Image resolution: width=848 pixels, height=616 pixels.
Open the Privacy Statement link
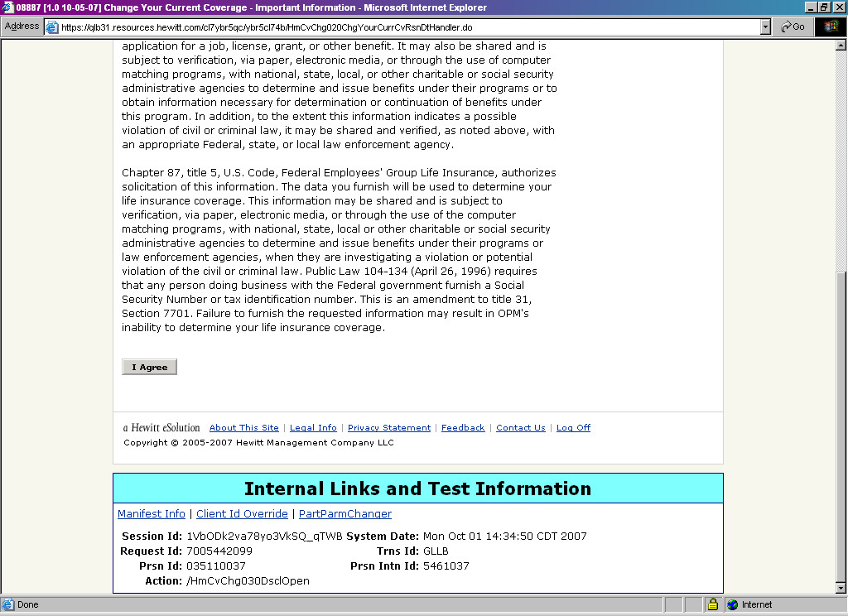coord(389,428)
